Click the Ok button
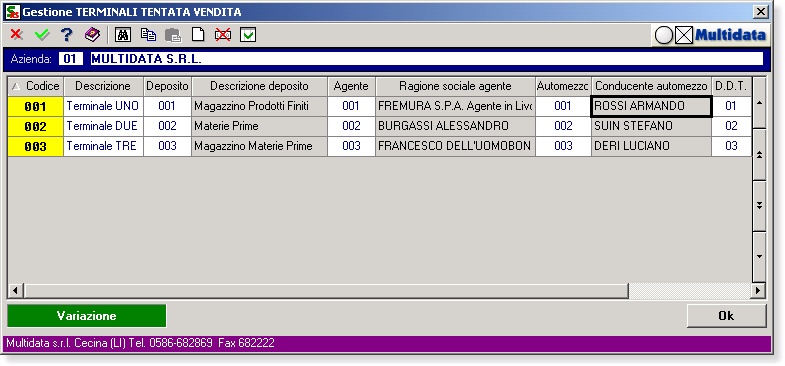 point(726,315)
